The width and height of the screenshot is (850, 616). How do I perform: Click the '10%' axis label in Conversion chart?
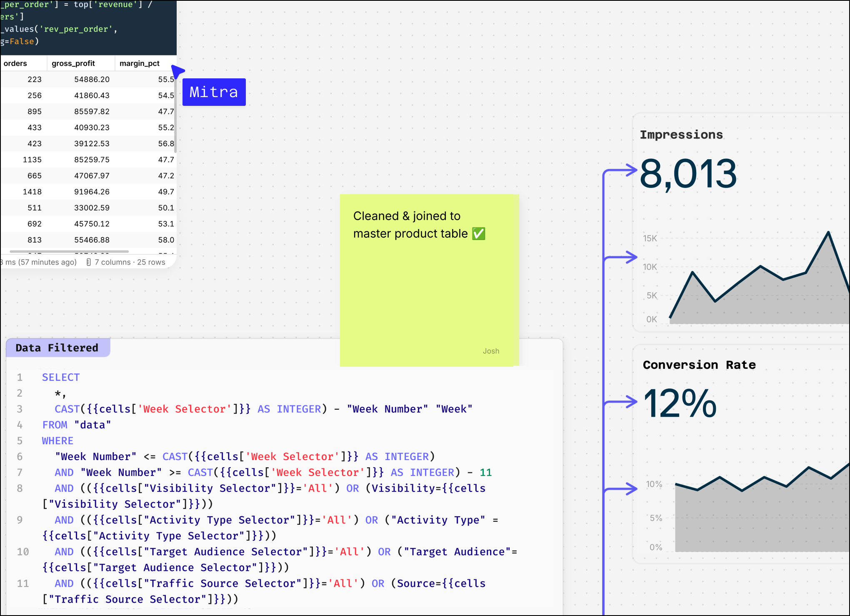[654, 484]
